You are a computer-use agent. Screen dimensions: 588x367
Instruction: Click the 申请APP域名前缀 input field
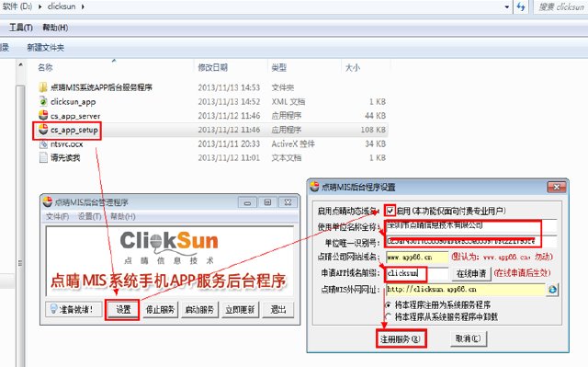pos(417,273)
